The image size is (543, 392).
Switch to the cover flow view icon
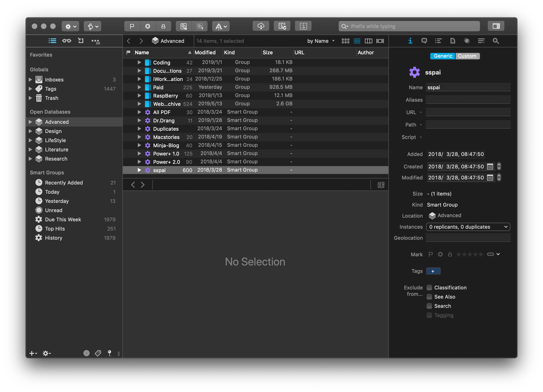point(380,41)
